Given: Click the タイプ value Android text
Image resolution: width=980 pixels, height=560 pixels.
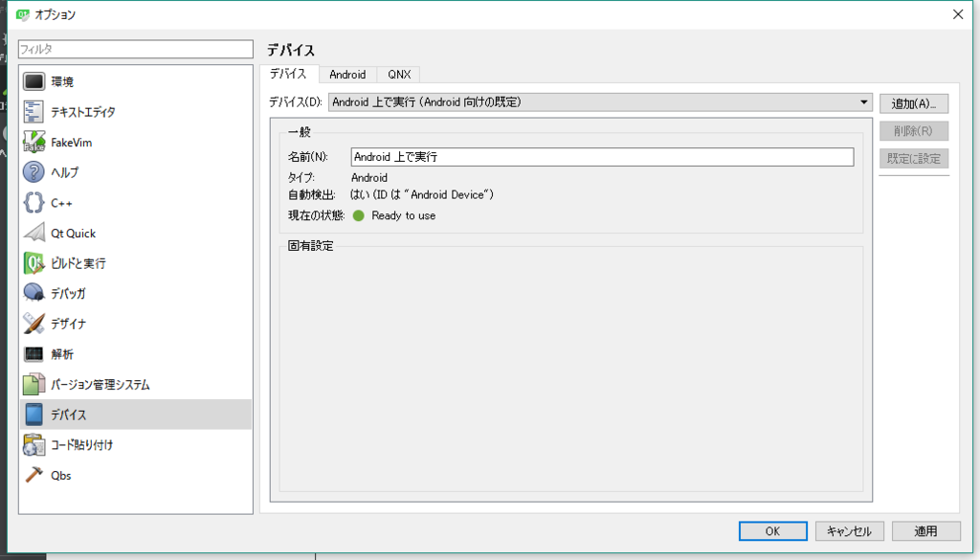Looking at the screenshot, I should click(369, 177).
